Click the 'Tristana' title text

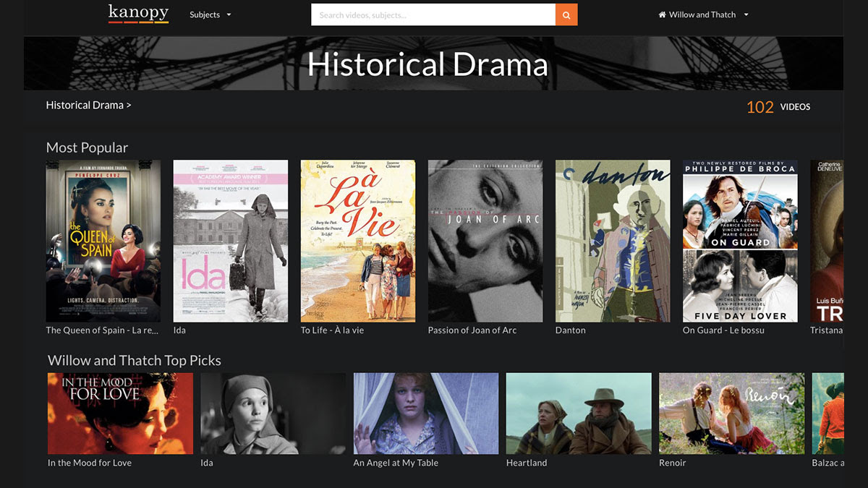pyautogui.click(x=827, y=330)
